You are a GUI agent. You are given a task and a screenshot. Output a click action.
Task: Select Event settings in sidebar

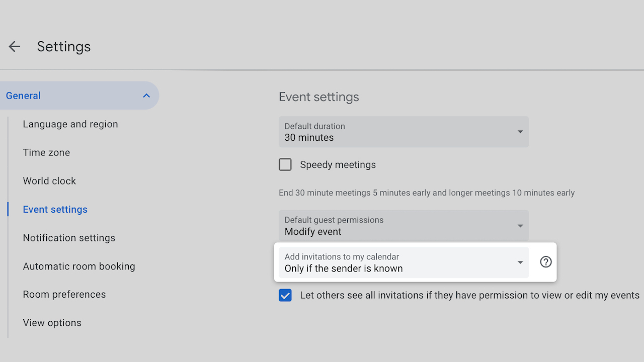[55, 210]
